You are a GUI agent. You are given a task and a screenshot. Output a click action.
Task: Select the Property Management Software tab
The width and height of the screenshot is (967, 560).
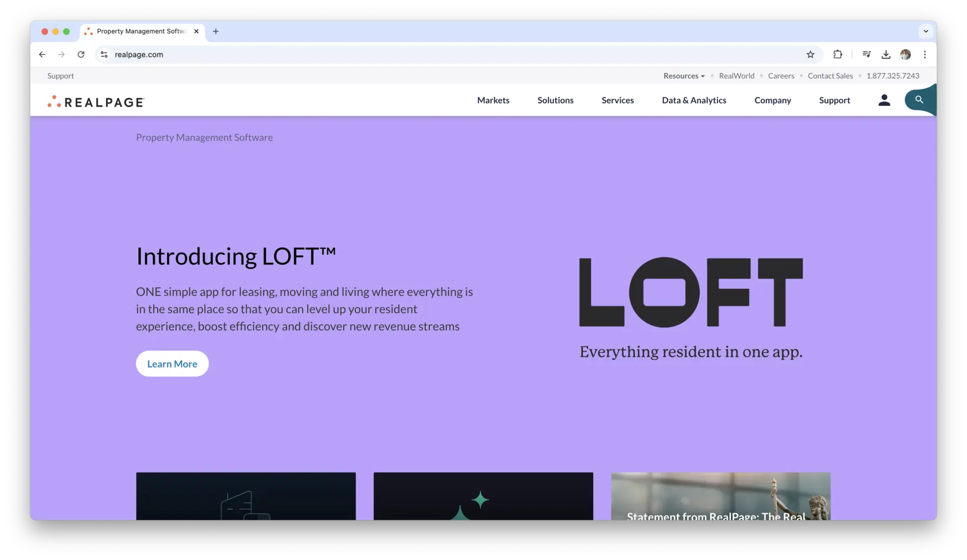coord(143,31)
